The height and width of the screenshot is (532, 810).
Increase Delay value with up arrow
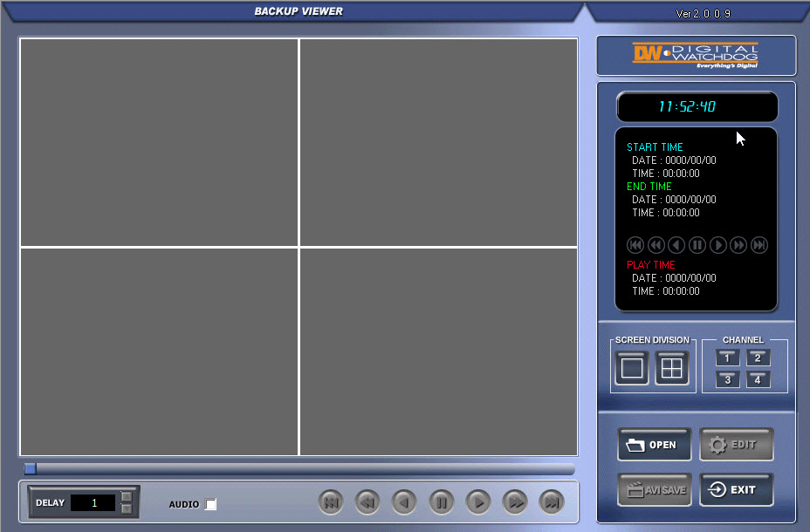(x=127, y=497)
